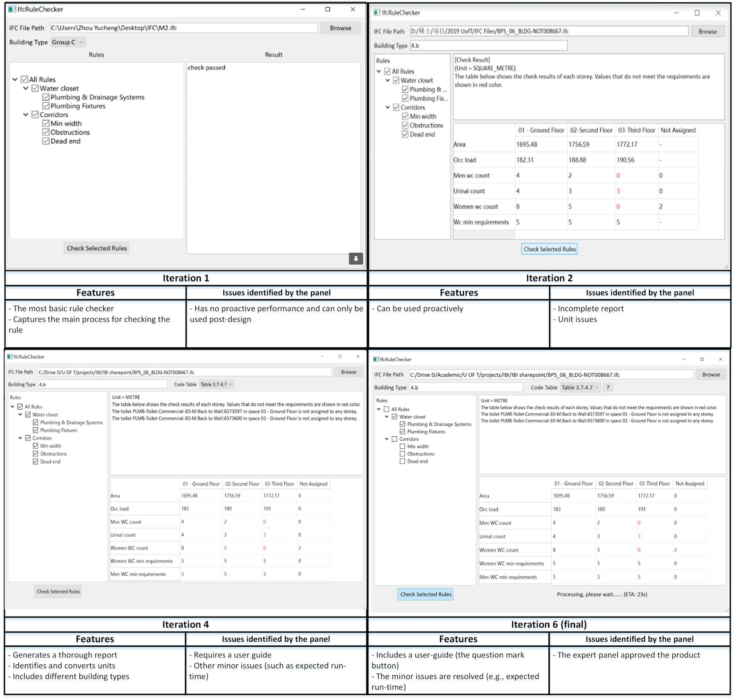Click the Building Type 4.b field in Iteration 2
Image resolution: width=735 pixels, height=700 pixels.
coord(488,46)
